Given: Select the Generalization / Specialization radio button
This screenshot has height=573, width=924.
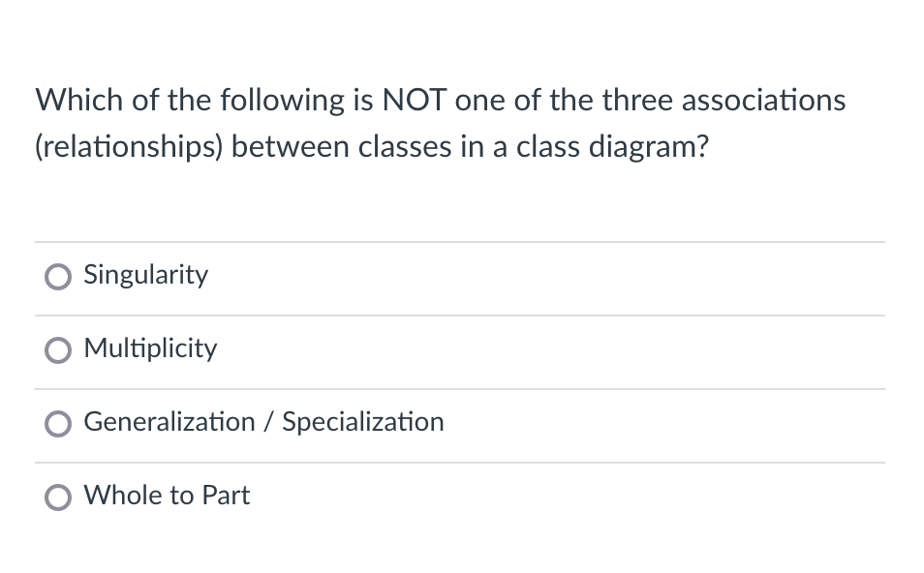Looking at the screenshot, I should 57,423.
